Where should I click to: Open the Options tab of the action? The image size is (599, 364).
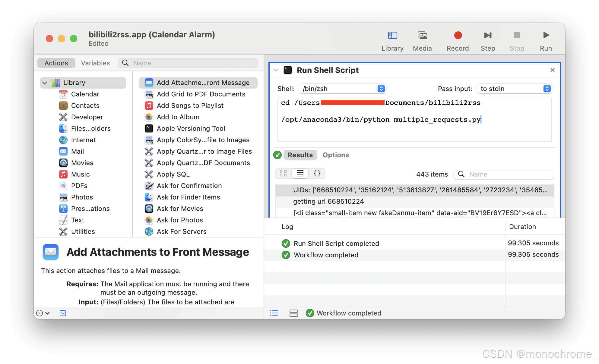[335, 155]
